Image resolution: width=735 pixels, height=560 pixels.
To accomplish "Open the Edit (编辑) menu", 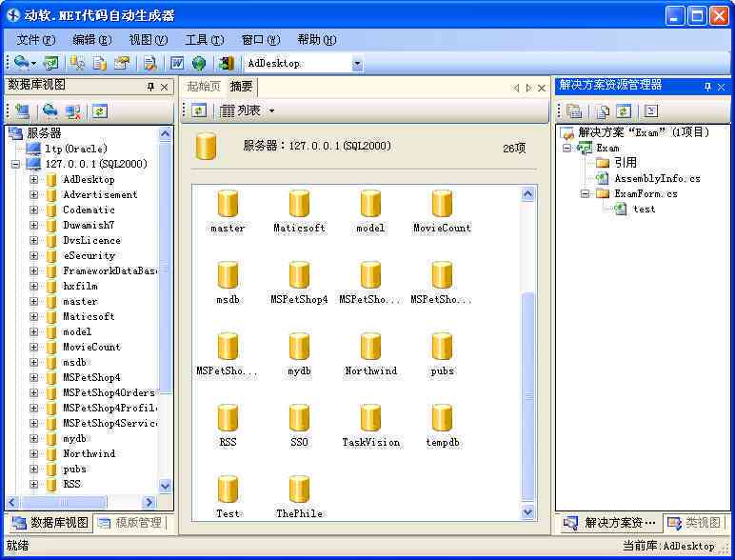I will (92, 40).
